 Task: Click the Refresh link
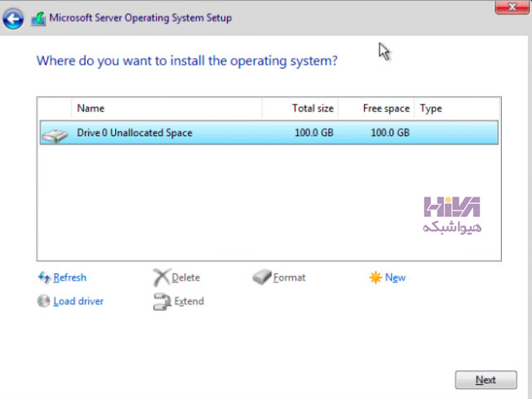point(69,277)
